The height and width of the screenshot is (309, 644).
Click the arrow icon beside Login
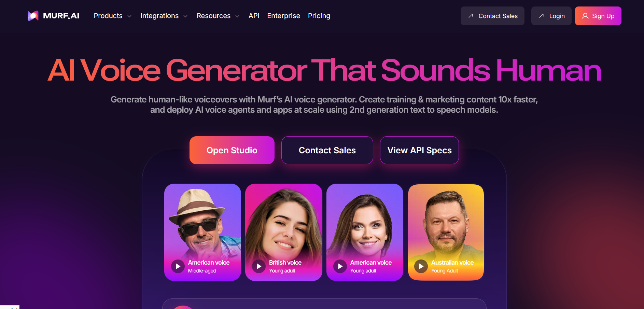click(x=541, y=16)
